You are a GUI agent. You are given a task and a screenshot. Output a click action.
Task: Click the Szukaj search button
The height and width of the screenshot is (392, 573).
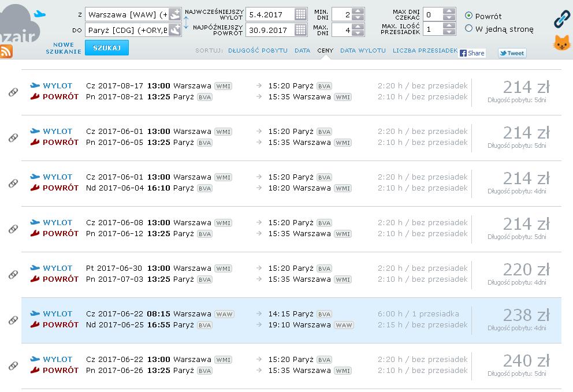107,48
